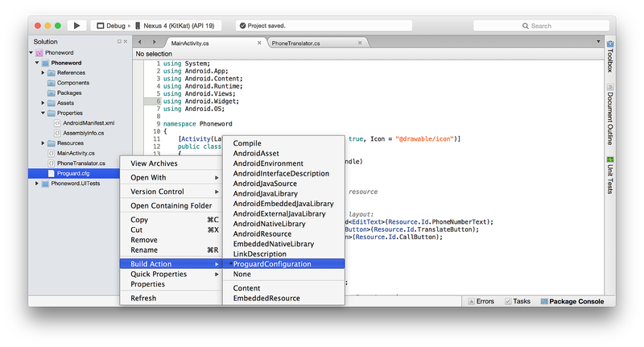Click the Components folder icon
644x347 pixels.
tap(52, 83)
